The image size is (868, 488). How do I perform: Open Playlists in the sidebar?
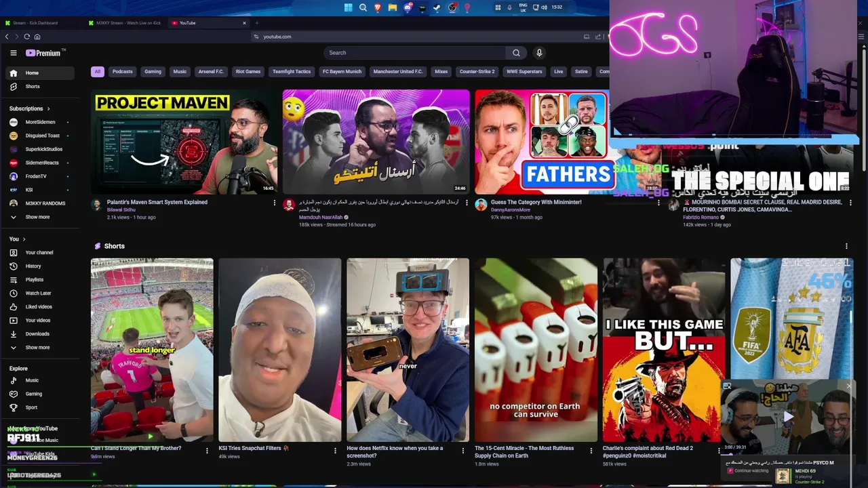point(41,280)
